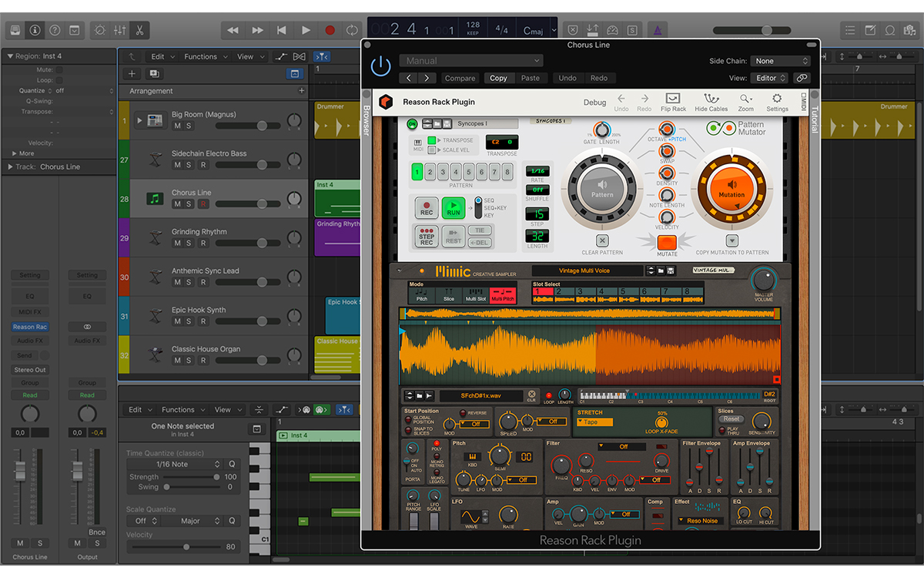Toggle the Cycle loop button
924x578 pixels.
(x=352, y=30)
